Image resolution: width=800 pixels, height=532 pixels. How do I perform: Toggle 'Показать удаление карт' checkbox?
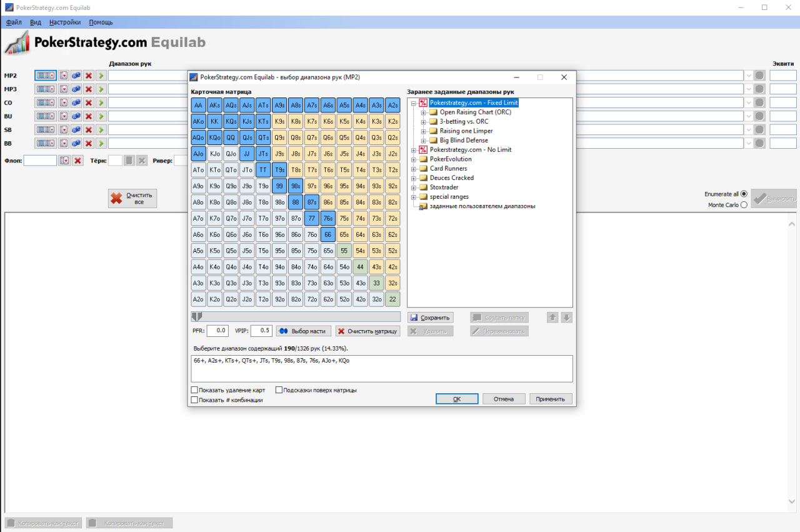pyautogui.click(x=194, y=390)
